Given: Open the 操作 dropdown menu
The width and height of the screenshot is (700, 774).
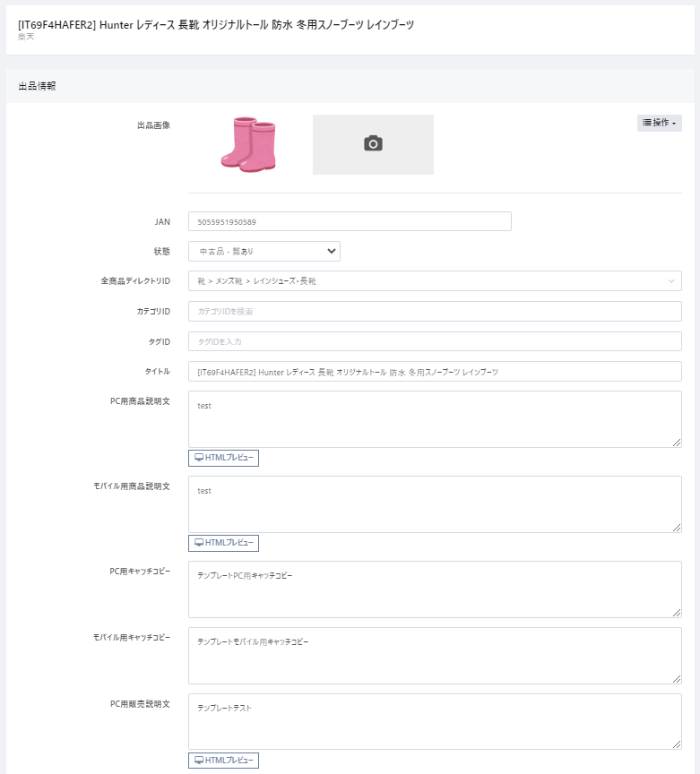Looking at the screenshot, I should [x=660, y=123].
